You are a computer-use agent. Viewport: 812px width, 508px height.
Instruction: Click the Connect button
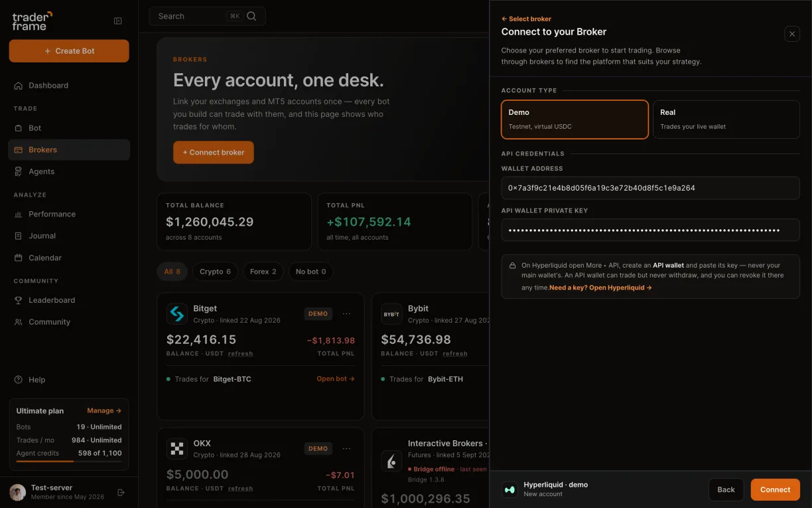[775, 489]
